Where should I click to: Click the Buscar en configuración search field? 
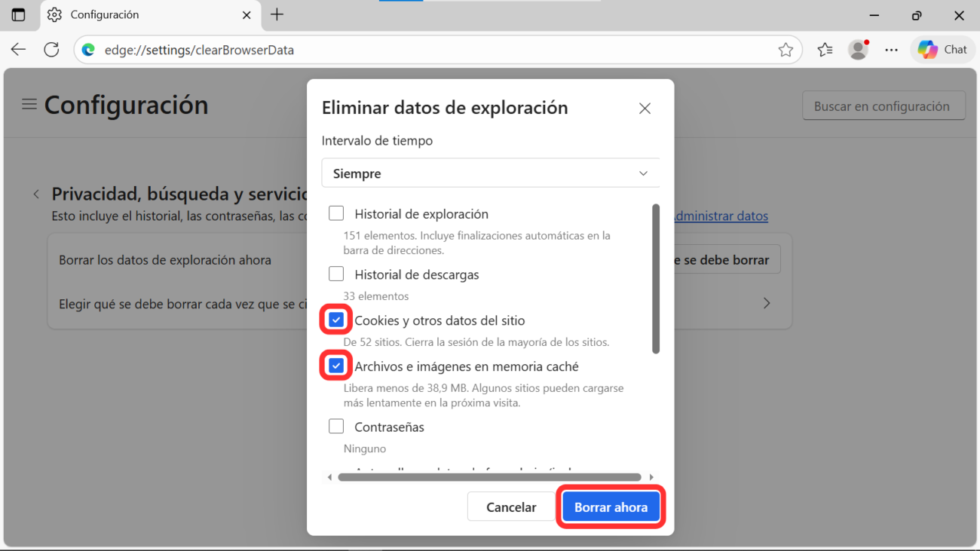click(x=884, y=106)
